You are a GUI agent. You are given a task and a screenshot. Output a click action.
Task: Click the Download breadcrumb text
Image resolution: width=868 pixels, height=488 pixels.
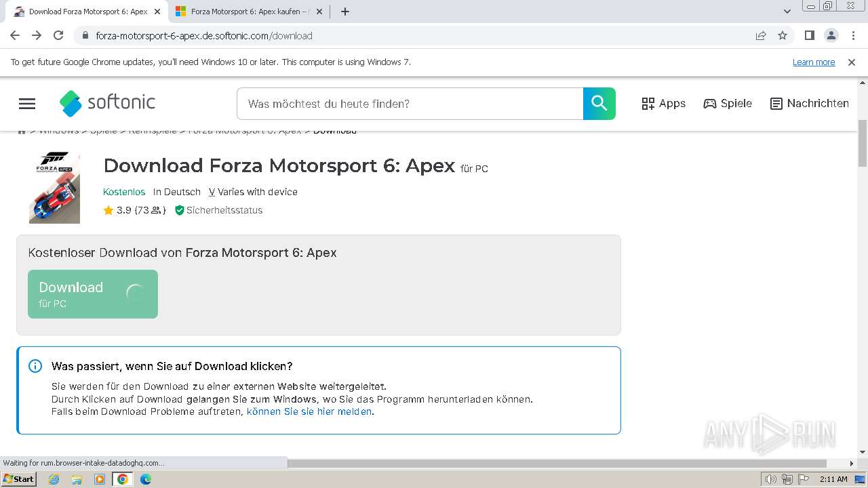[335, 131]
